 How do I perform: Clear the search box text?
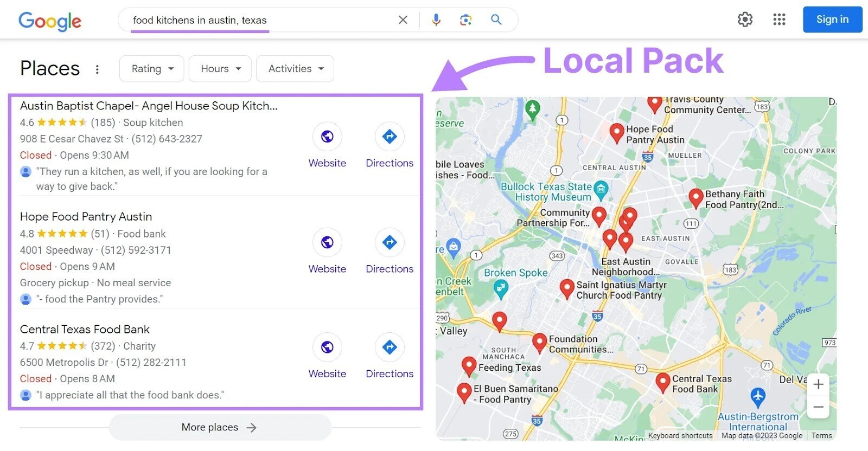point(403,20)
